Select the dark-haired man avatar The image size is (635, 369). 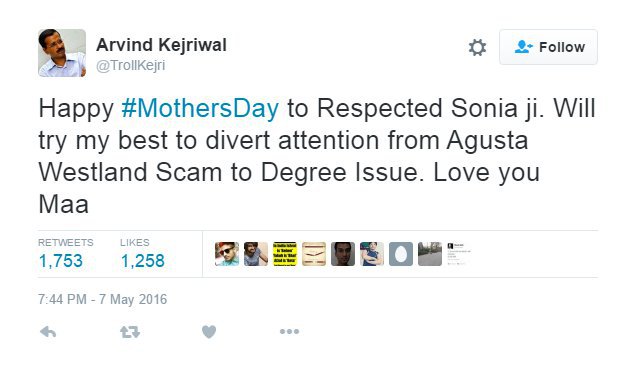[343, 254]
